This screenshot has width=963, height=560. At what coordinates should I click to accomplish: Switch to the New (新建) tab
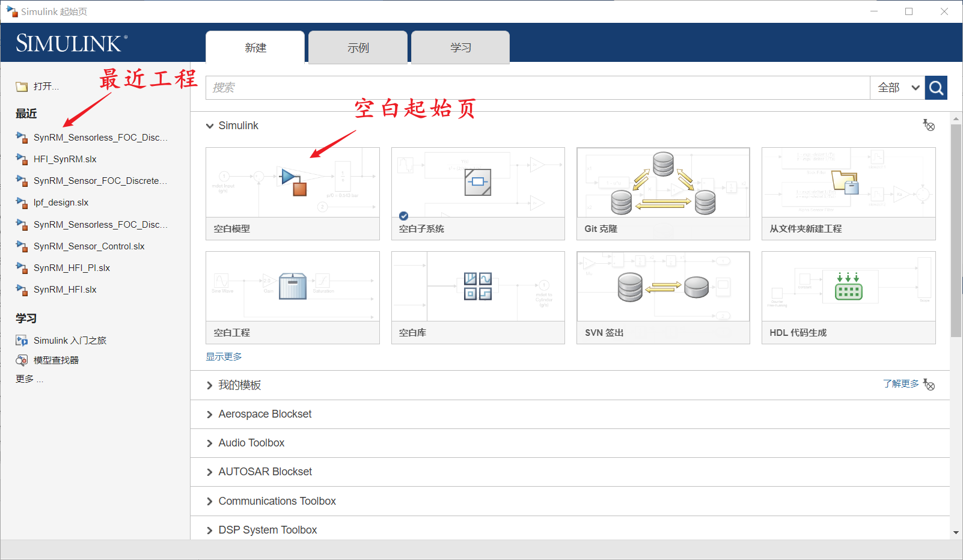coord(255,47)
